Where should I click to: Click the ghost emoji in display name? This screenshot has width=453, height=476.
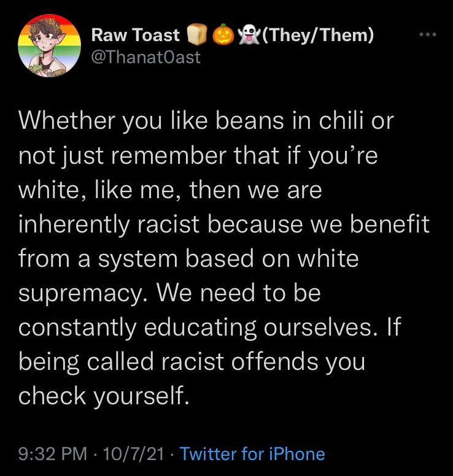tap(247, 36)
